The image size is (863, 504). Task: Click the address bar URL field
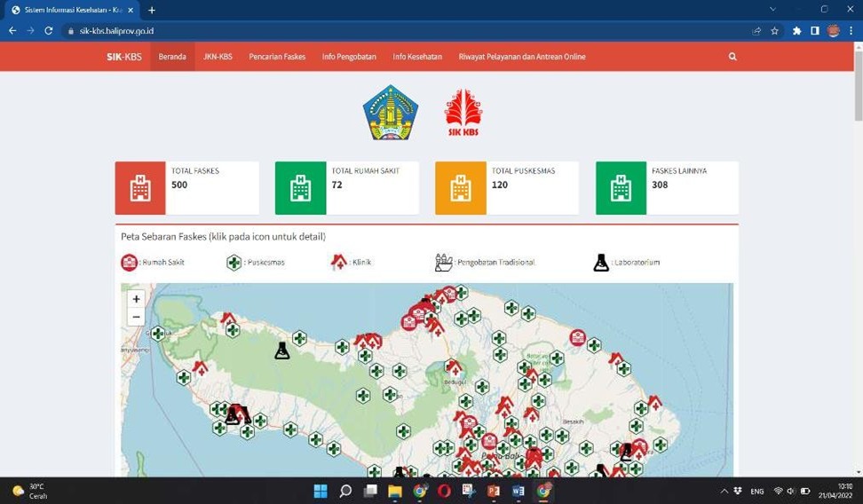[x=355, y=30]
